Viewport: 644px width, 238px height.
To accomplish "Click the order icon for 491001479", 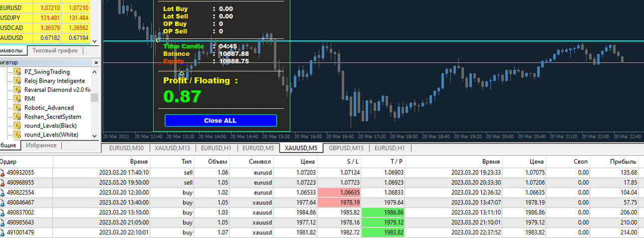I will pos(3,232).
